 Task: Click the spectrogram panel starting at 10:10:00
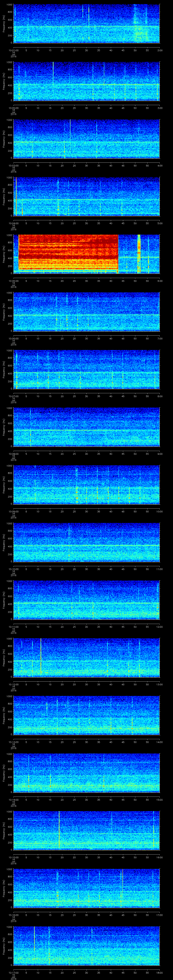click(x=87, y=542)
